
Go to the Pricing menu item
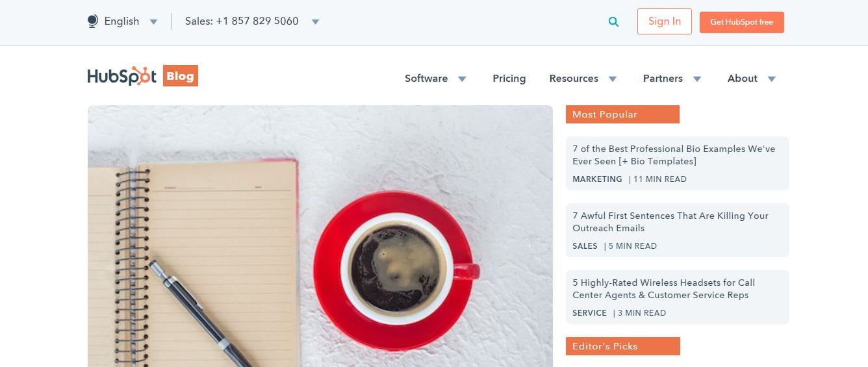pyautogui.click(x=509, y=79)
